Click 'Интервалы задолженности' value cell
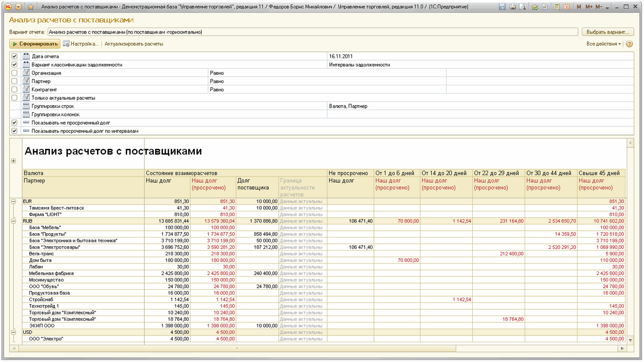644x362 pixels. [481, 65]
